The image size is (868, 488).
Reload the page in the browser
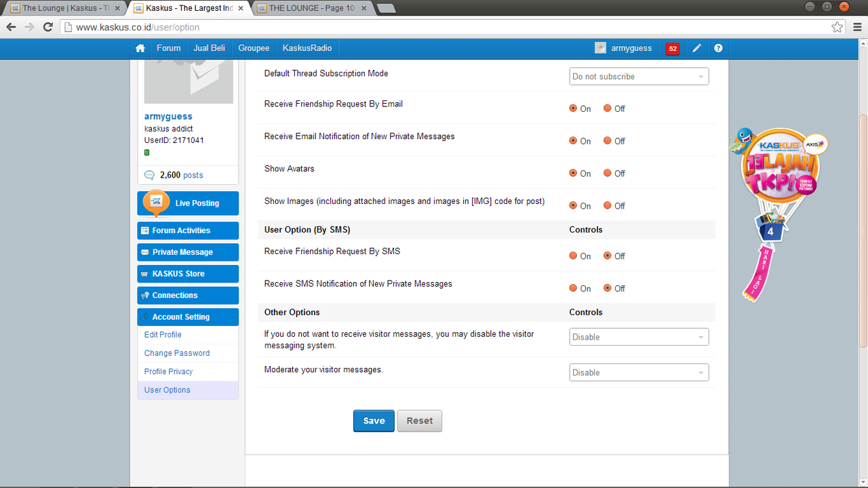[x=47, y=27]
